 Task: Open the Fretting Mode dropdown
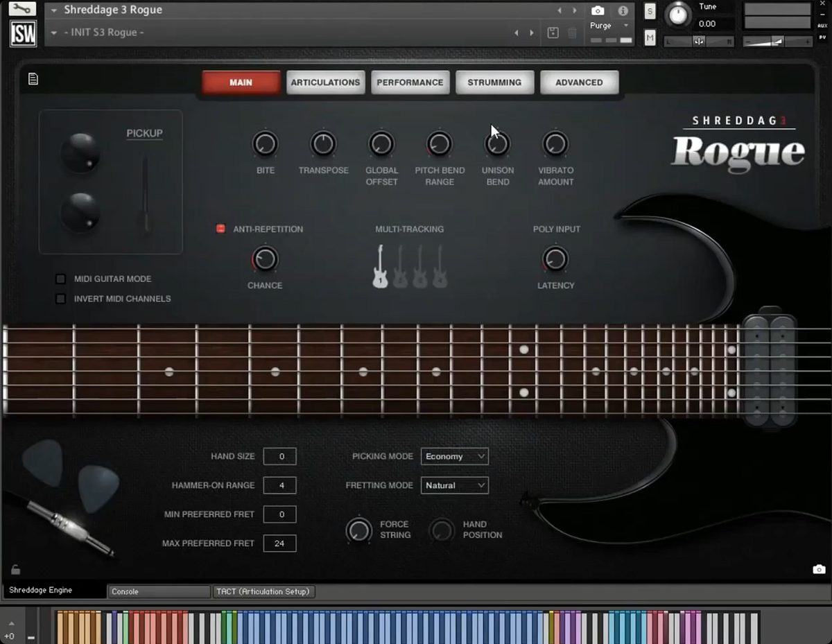point(455,485)
